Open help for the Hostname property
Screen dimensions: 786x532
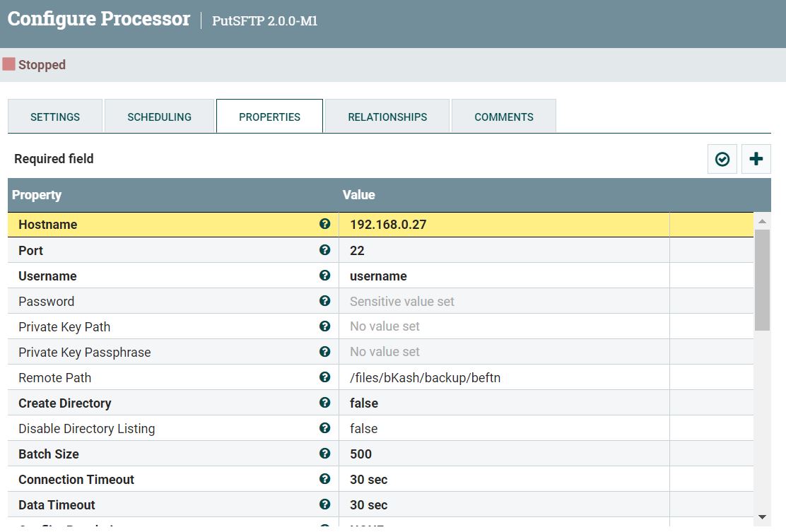324,224
